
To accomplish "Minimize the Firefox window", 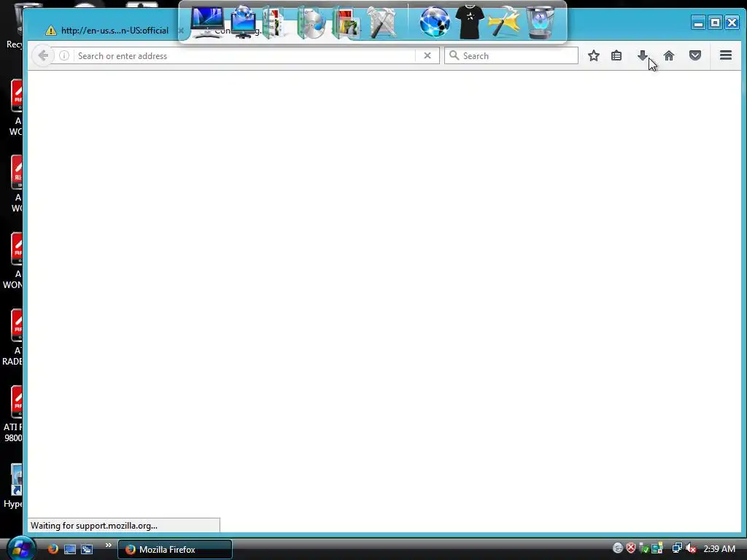I will click(x=698, y=23).
